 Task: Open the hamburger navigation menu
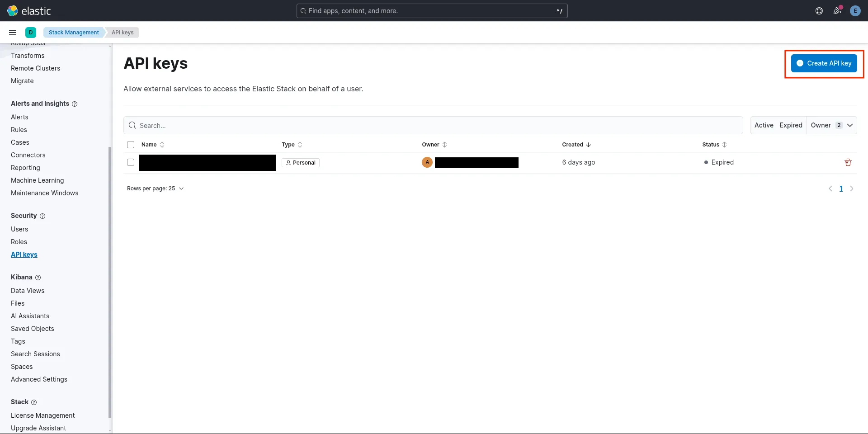[x=13, y=33]
